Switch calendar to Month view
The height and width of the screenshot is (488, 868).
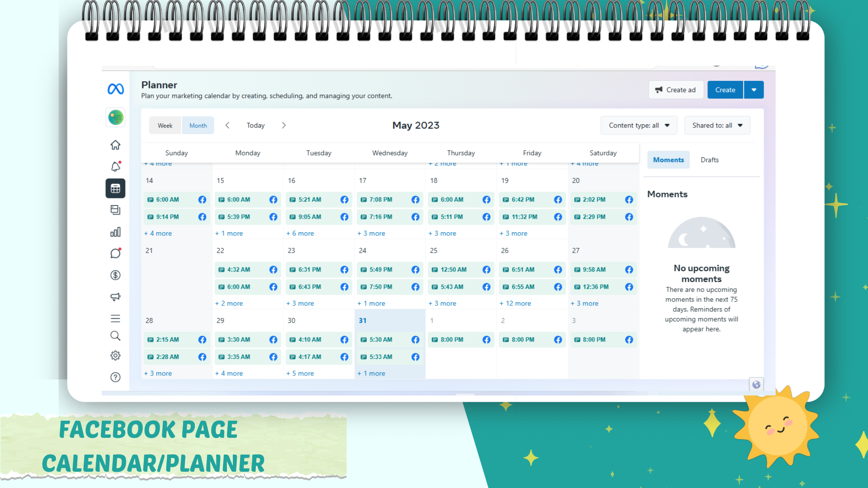(198, 126)
